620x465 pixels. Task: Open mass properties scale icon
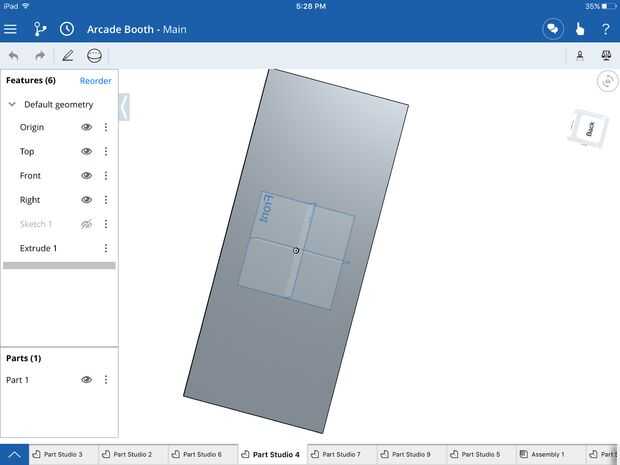coord(606,55)
